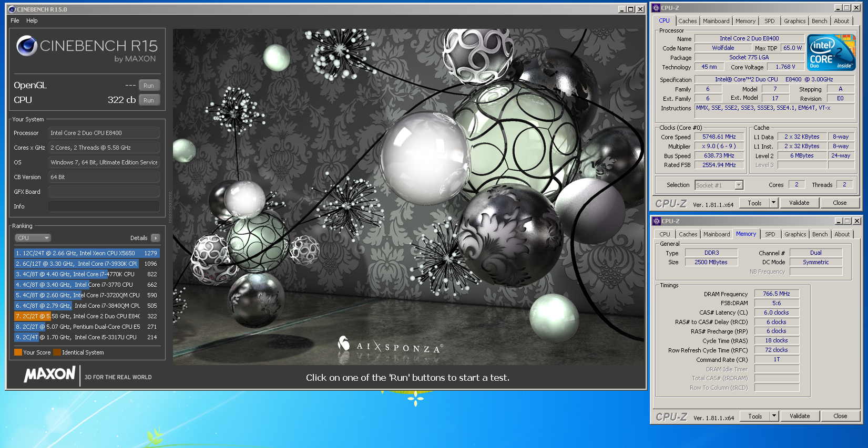Select ranking row 6 Core i7-3840QM
Screen dimensions: 868x448
[x=87, y=306]
